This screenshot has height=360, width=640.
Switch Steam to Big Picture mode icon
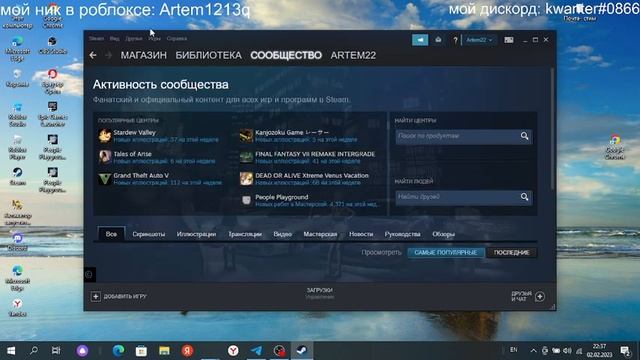[509, 40]
